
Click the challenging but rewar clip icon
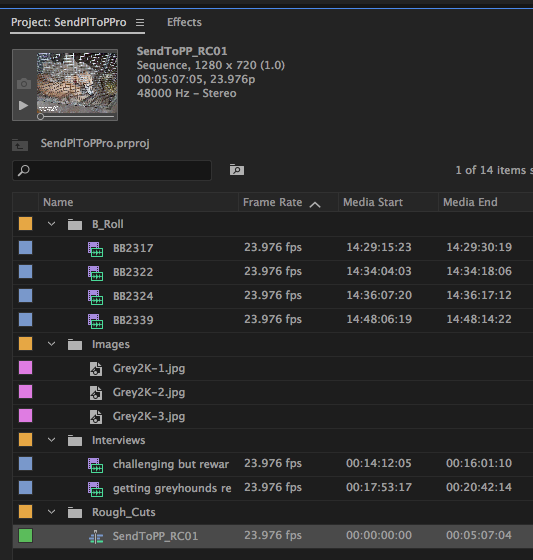coord(95,465)
